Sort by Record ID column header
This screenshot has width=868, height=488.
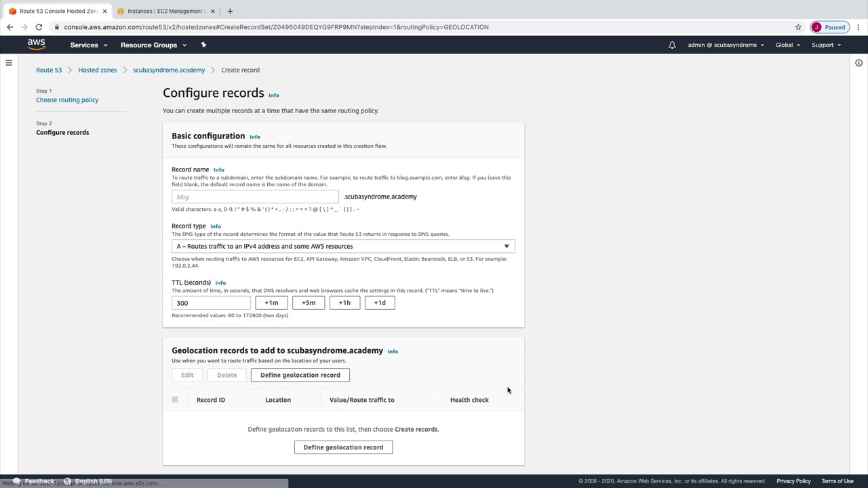(x=211, y=400)
